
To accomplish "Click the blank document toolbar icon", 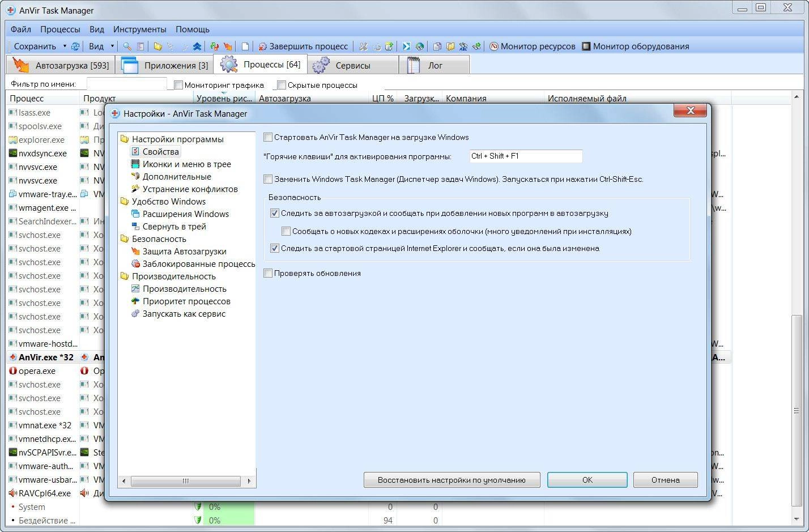I will (245, 46).
